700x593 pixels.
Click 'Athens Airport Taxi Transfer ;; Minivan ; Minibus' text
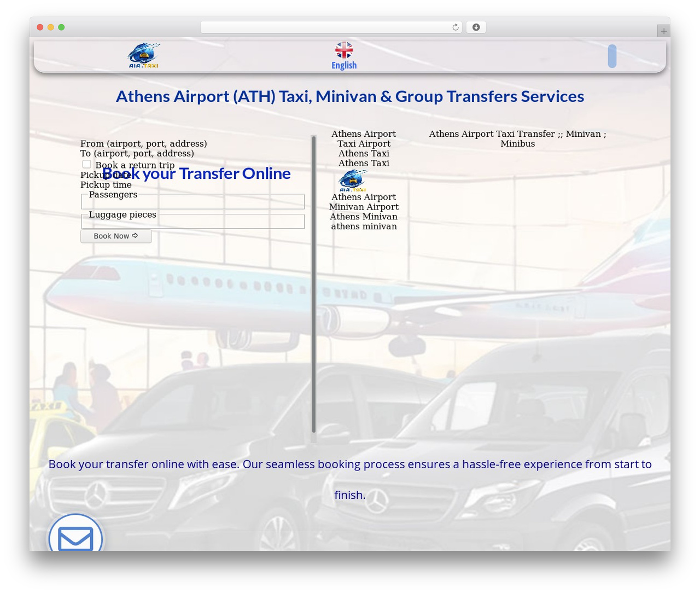coord(517,139)
